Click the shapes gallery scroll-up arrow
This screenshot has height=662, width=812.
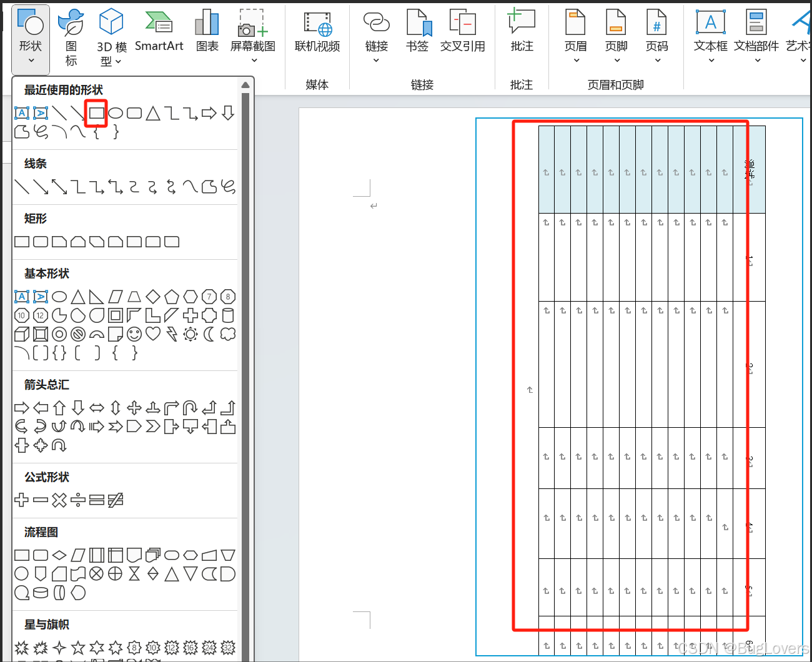click(245, 85)
